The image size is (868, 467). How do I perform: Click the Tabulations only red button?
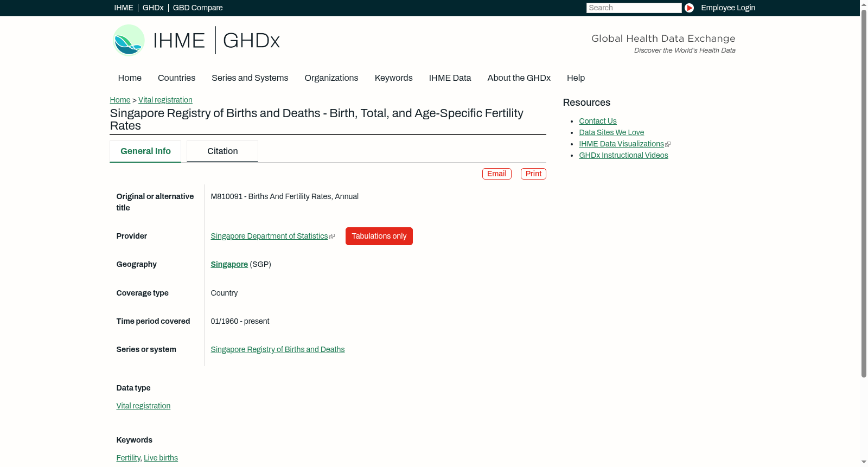tap(379, 236)
